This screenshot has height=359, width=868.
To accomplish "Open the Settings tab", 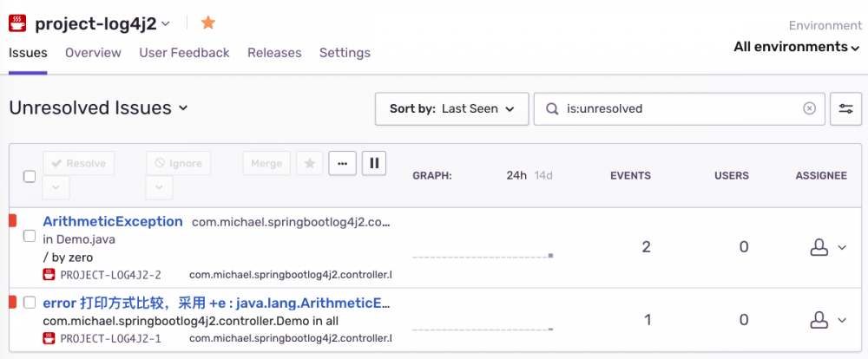I will pos(345,53).
